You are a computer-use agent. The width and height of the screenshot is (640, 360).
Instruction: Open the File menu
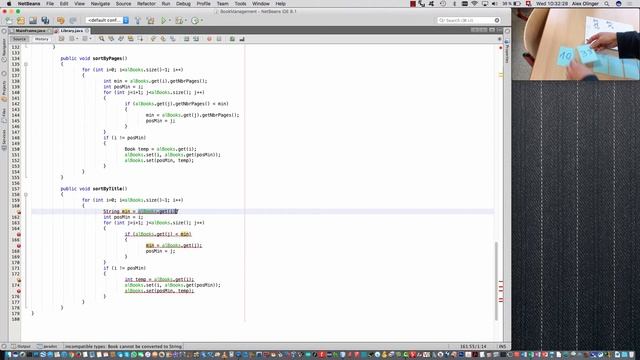pyautogui.click(x=50, y=4)
